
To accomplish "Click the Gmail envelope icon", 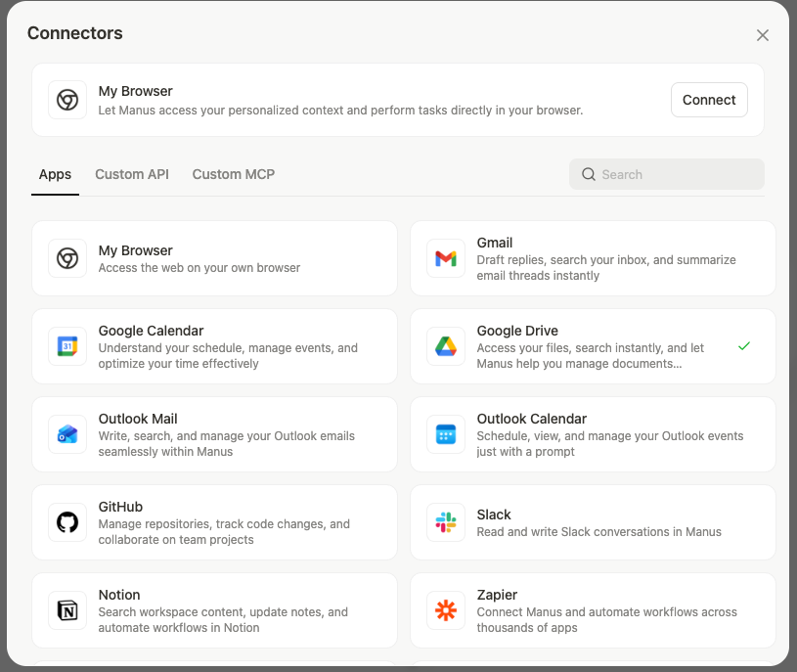I will coord(446,258).
